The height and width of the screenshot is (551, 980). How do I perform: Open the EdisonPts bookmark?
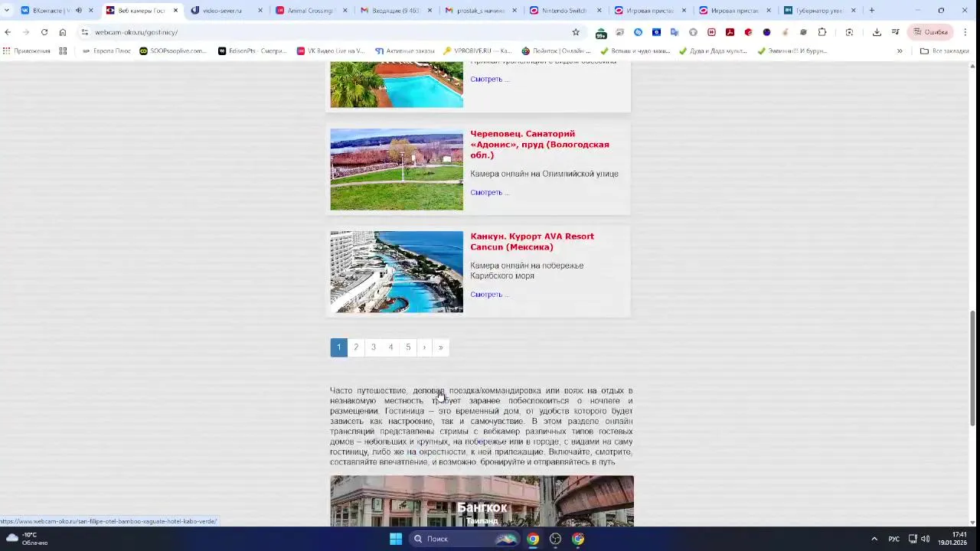[x=252, y=51]
